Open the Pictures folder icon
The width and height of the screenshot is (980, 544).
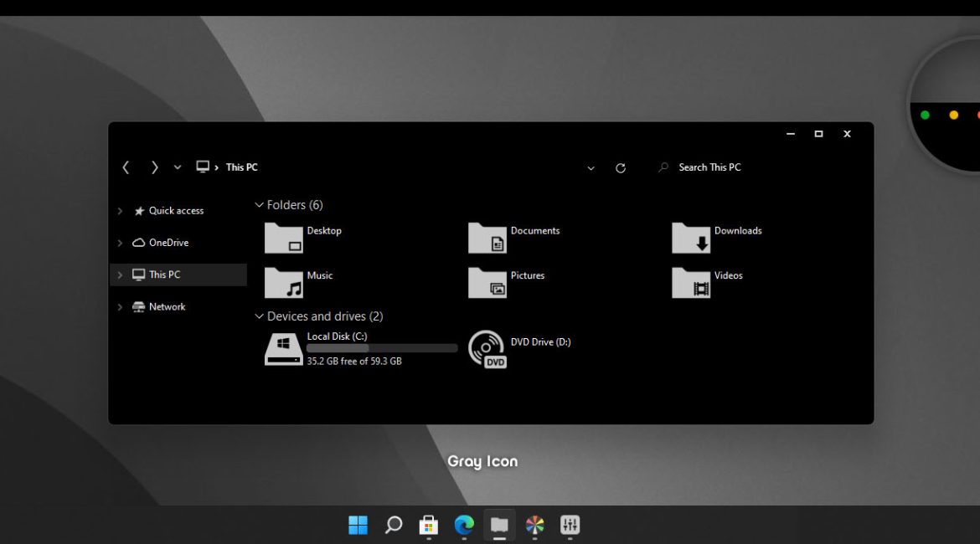[487, 283]
